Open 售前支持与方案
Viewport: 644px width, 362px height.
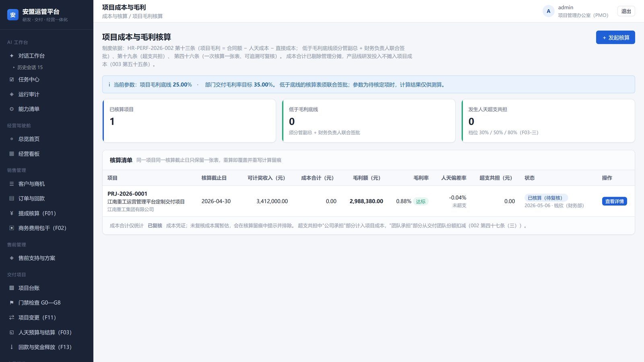[47, 258]
